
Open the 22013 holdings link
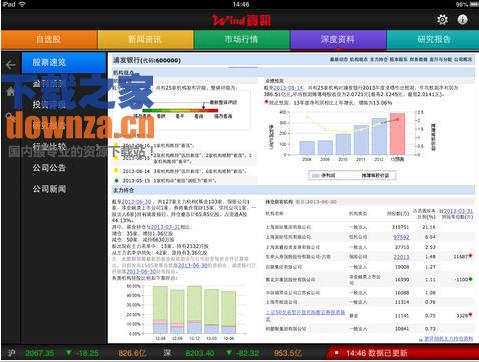point(401,257)
